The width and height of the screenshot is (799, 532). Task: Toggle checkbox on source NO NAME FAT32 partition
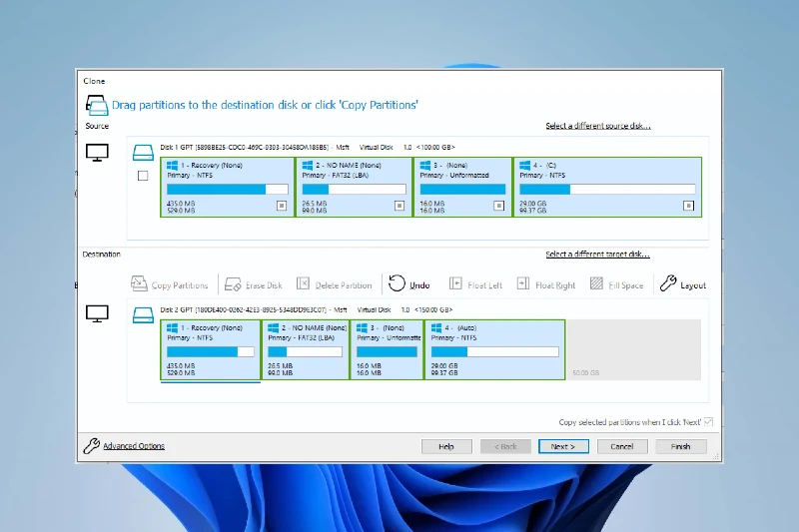pos(399,206)
